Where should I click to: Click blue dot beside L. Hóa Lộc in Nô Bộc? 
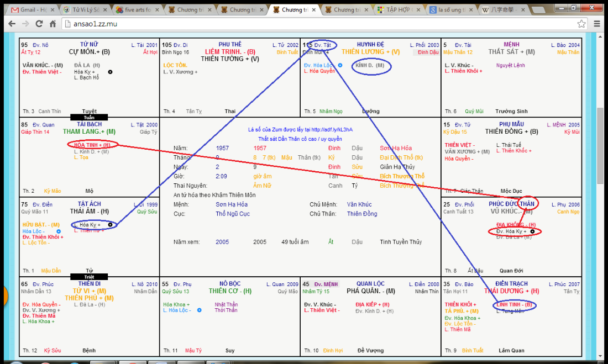click(x=200, y=310)
